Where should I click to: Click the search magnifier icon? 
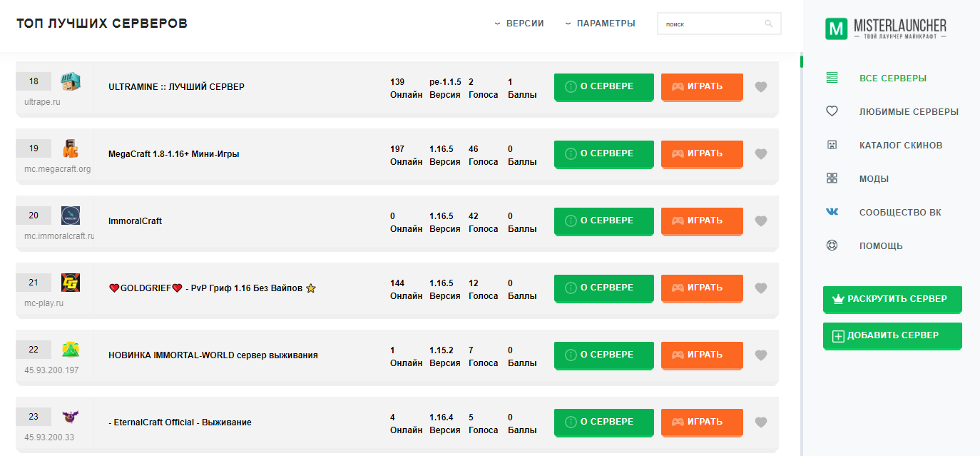769,24
